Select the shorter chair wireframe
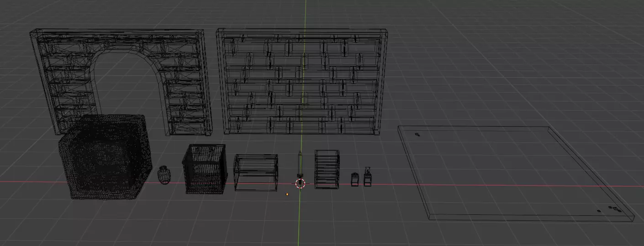 [x=355, y=180]
